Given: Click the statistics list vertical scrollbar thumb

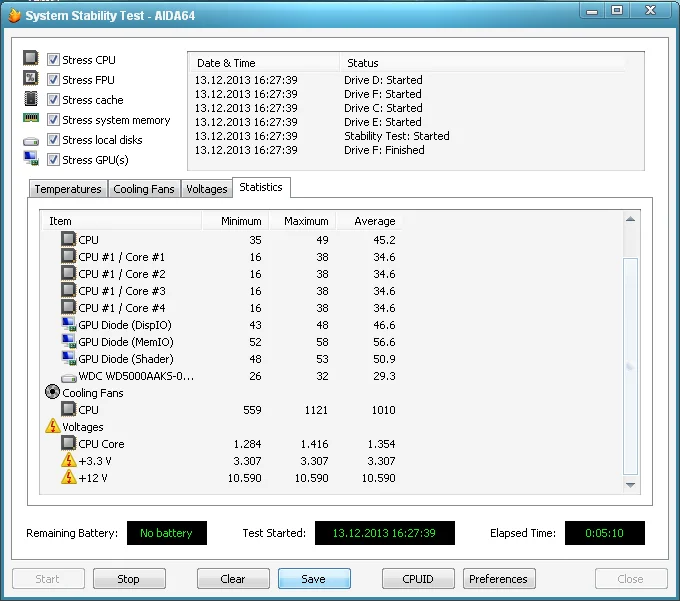Looking at the screenshot, I should pyautogui.click(x=630, y=365).
